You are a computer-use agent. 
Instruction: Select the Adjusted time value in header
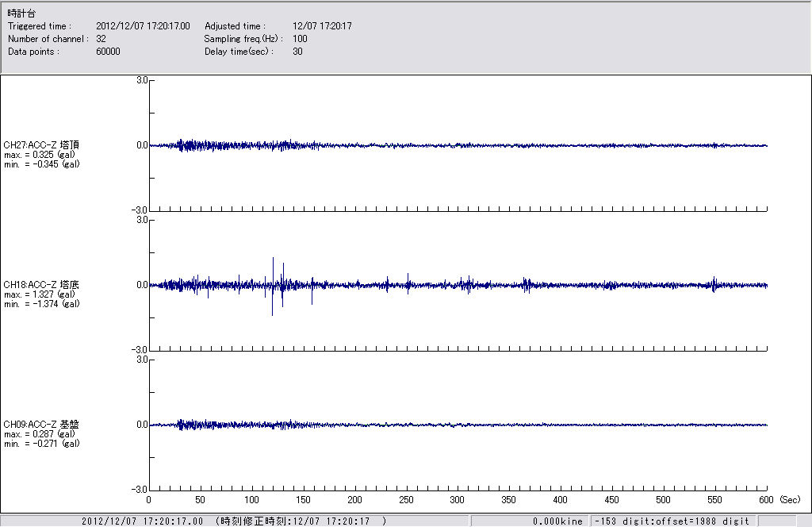(x=322, y=26)
